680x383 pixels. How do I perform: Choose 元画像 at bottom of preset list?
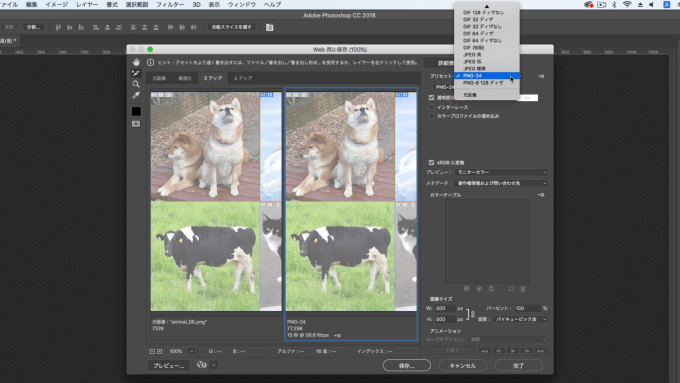tap(487, 95)
